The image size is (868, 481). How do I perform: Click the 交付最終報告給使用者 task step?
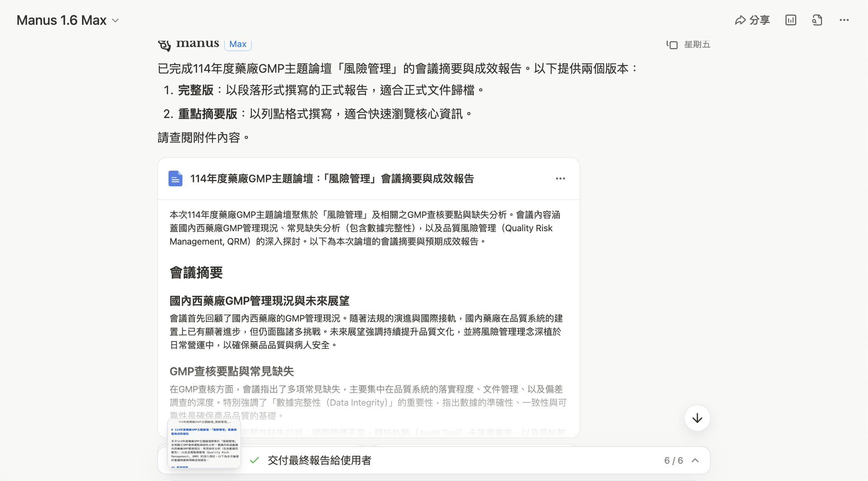pos(320,460)
